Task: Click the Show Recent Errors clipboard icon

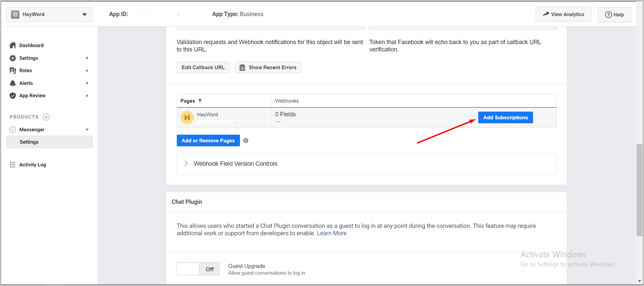Action: tap(242, 67)
